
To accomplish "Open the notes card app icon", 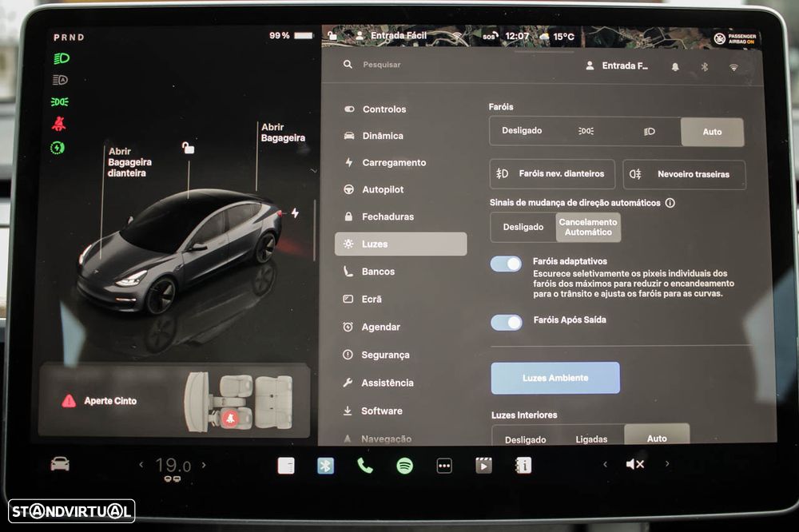I will [286, 466].
